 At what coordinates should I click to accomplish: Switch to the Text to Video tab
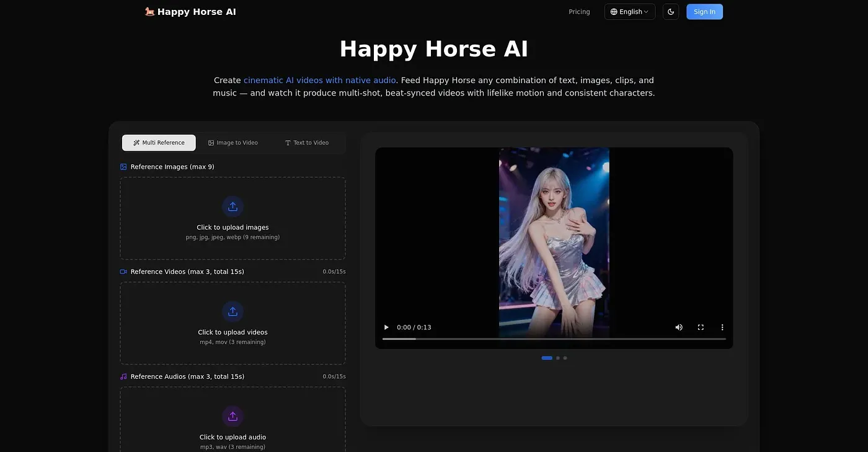pos(307,143)
